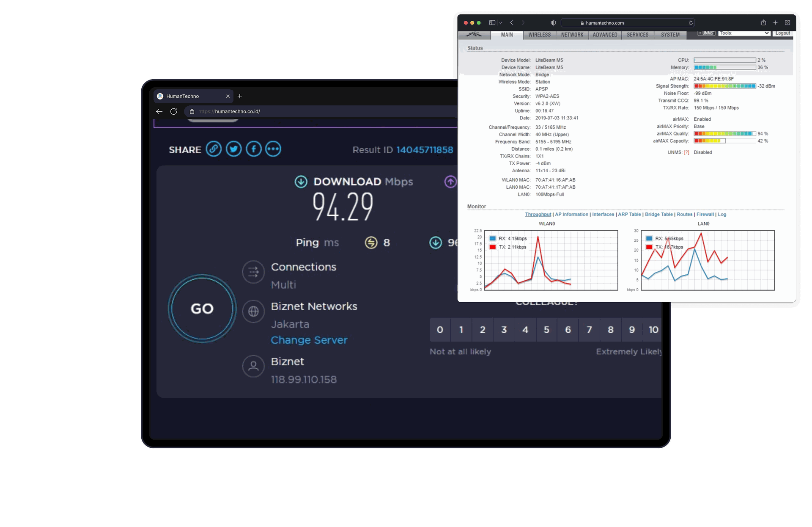This screenshot has width=812, height=527.
Task: Select rating 5 on likelihood scale
Action: (x=546, y=330)
